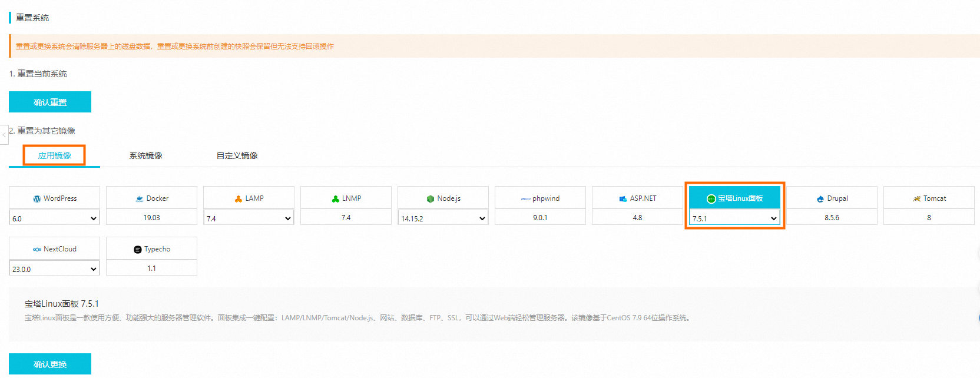Click the 确认重置 button

click(x=50, y=102)
